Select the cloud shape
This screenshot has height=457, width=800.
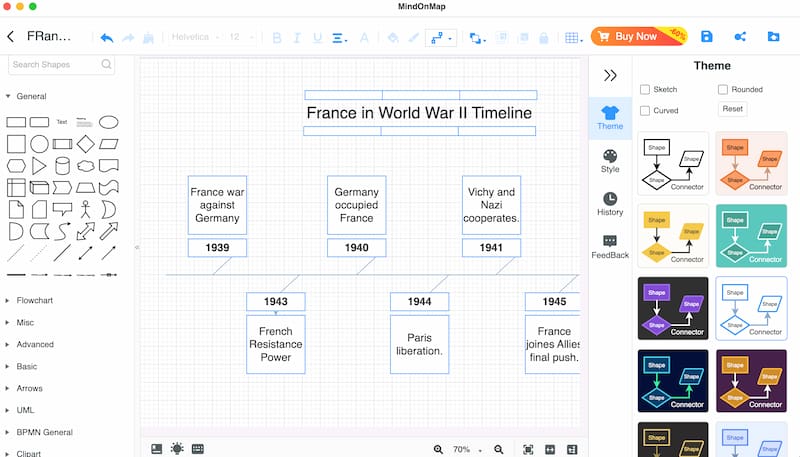[86, 166]
